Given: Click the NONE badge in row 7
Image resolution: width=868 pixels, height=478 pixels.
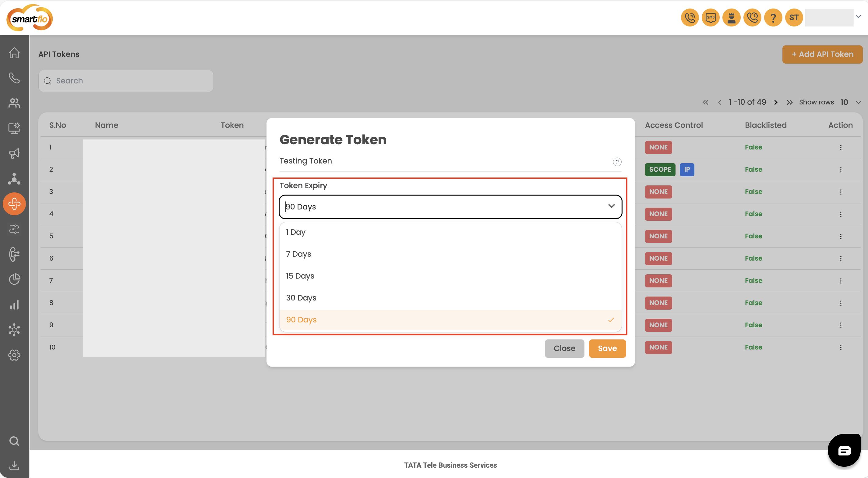Looking at the screenshot, I should point(658,281).
